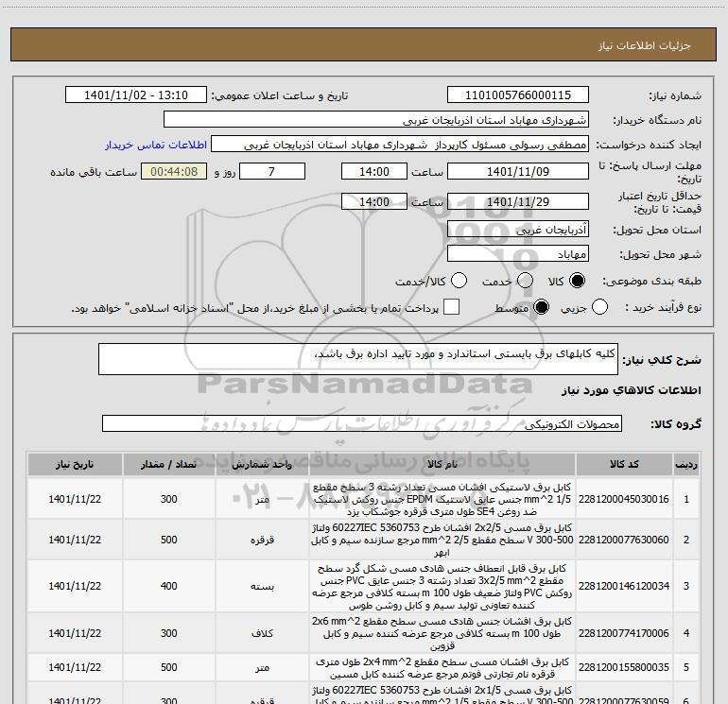Click row 5 product name 2x4 cable
This screenshot has width=728, height=704.
tap(442, 668)
